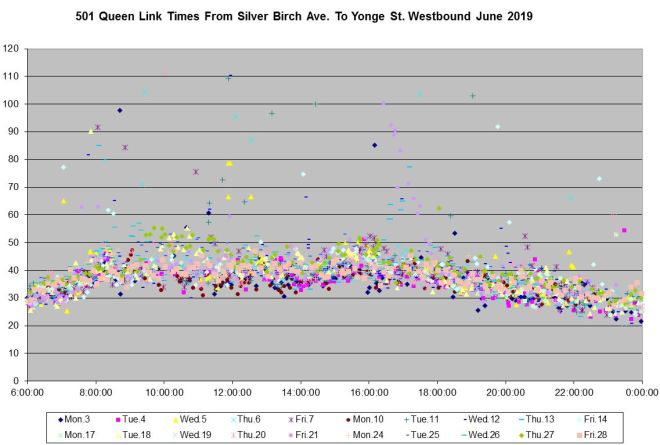Screen dimensions: 660x445
Task: Select the 60 y-axis label
Action: (15, 214)
